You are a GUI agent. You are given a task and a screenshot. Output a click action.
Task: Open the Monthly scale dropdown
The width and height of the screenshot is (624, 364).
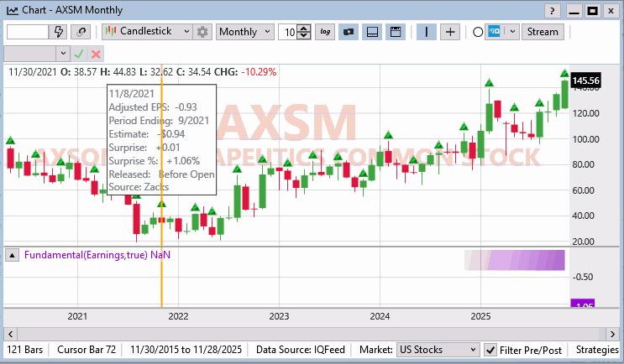coord(244,32)
